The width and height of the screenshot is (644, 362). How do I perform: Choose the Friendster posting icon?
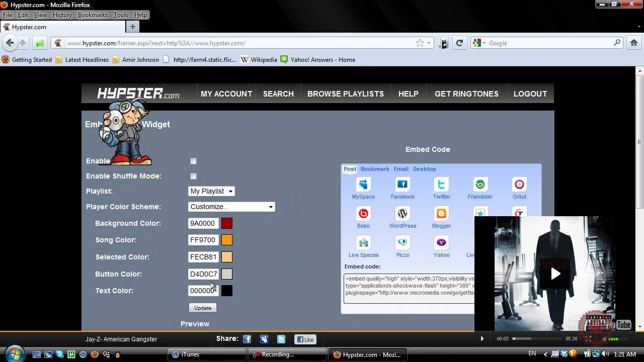[480, 185]
